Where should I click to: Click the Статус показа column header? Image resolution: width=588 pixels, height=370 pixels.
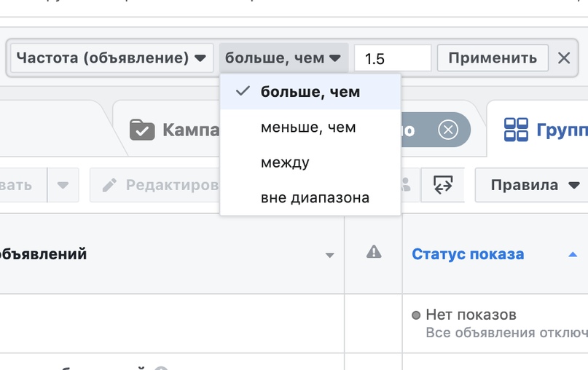pyautogui.click(x=468, y=254)
